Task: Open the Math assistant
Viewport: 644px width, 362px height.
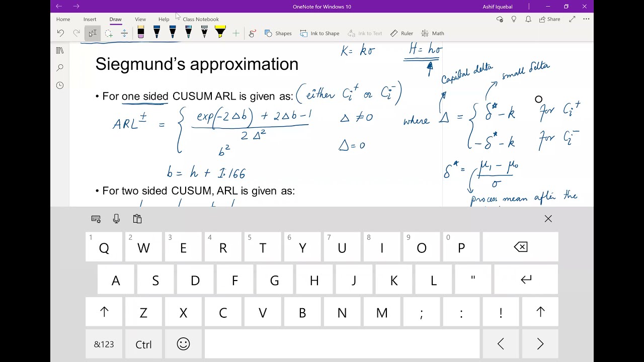Action: click(433, 33)
